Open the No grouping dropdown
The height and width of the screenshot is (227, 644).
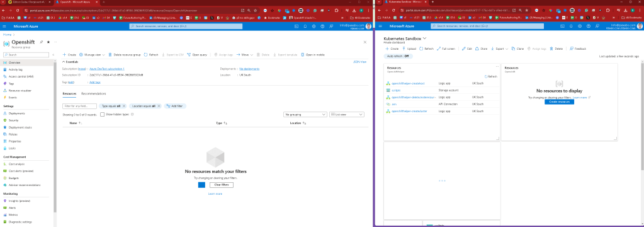coord(305,114)
